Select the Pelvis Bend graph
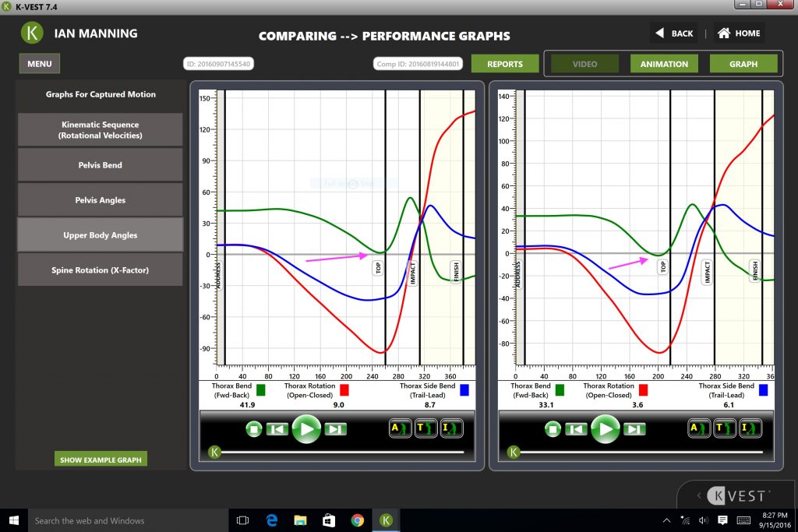 tap(101, 165)
